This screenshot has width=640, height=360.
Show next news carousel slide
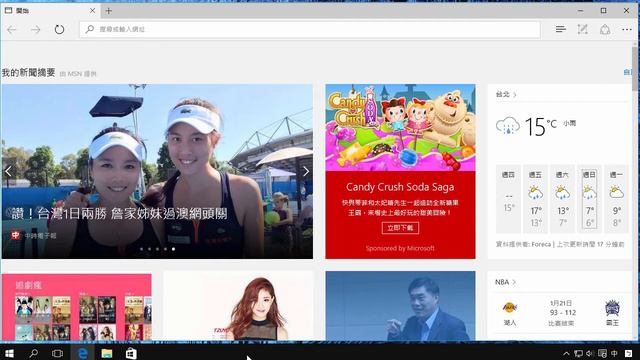(x=306, y=171)
